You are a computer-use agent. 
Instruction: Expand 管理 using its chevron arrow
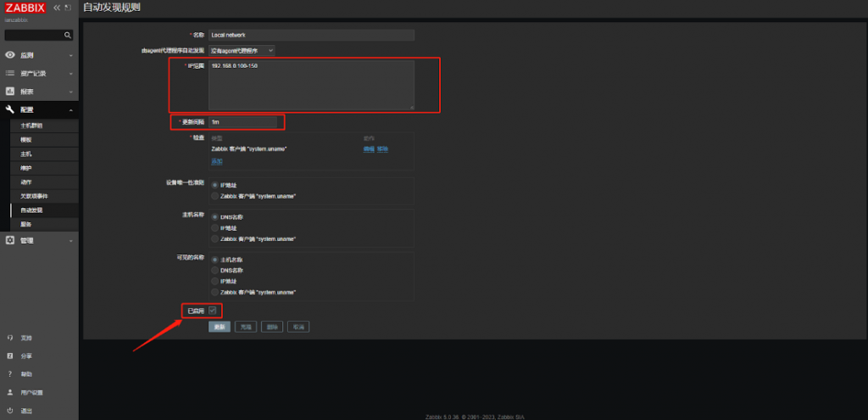point(71,241)
